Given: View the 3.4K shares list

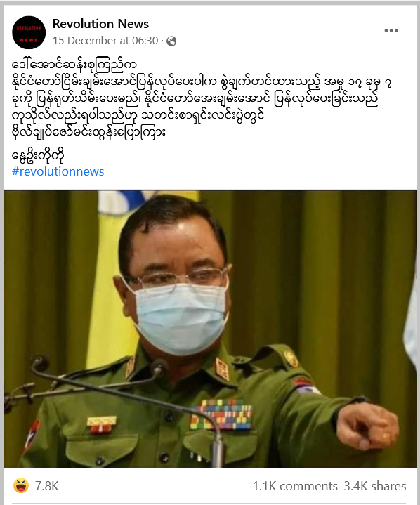Looking at the screenshot, I should click(375, 486).
